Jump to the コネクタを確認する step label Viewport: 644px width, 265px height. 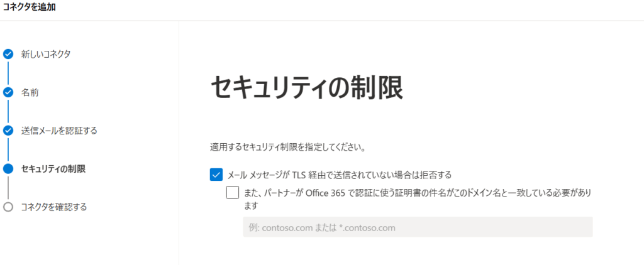coord(54,207)
